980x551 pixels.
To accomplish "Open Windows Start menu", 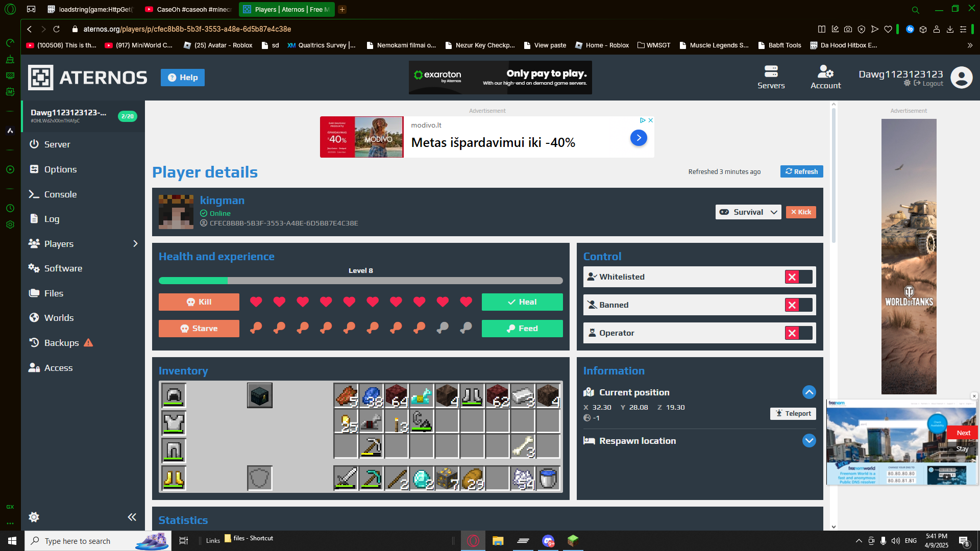I will click(x=12, y=541).
